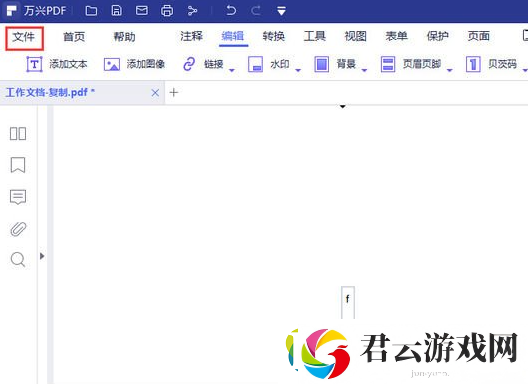This screenshot has height=384, width=528.
Task: Close the 工作文档-复制.pdf tab
Action: click(155, 93)
